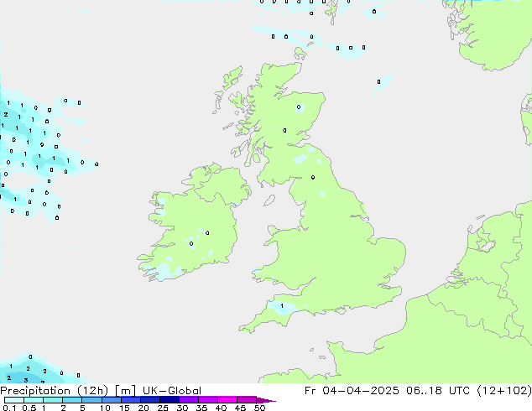Click the 0.1 to 0.5 legend color swatch
This screenshot has height=411, width=532.
point(14,400)
